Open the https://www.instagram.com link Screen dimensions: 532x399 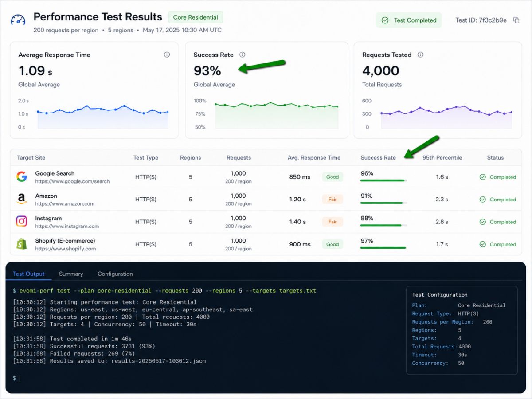click(x=67, y=226)
